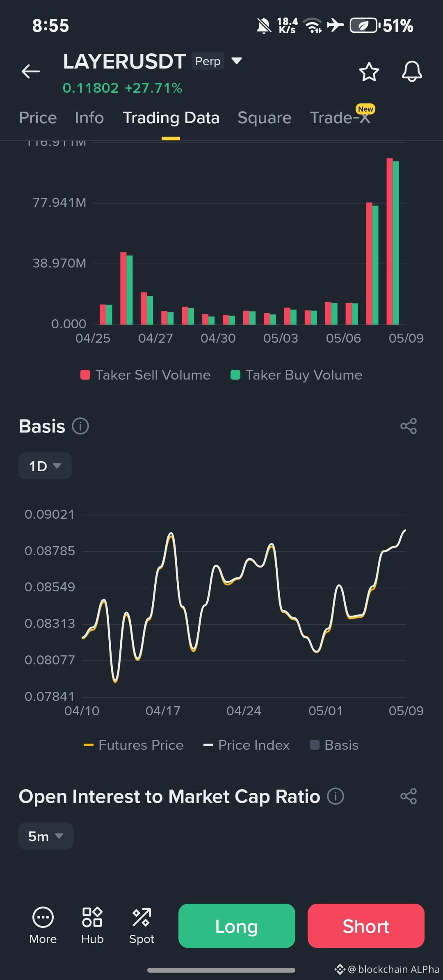Add LAYERUSDT to favorites with star icon

[x=369, y=72]
